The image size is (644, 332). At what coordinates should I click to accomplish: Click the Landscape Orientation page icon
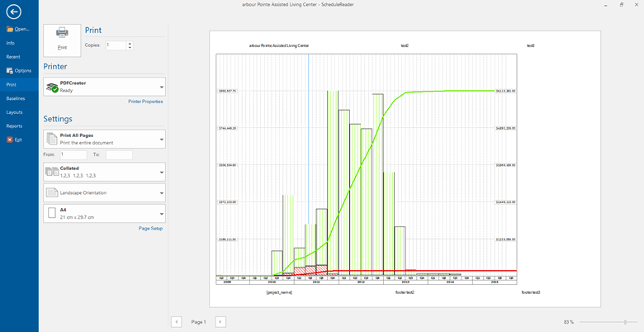coord(52,192)
